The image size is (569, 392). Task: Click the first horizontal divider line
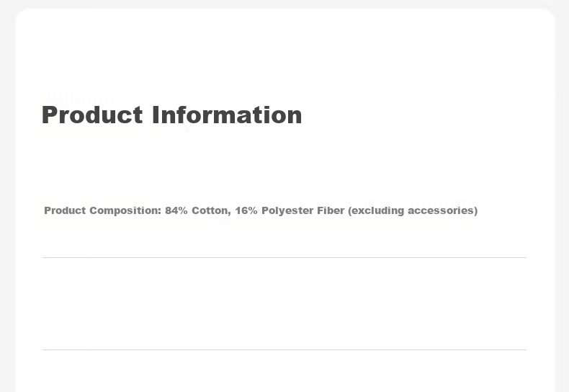click(x=284, y=257)
